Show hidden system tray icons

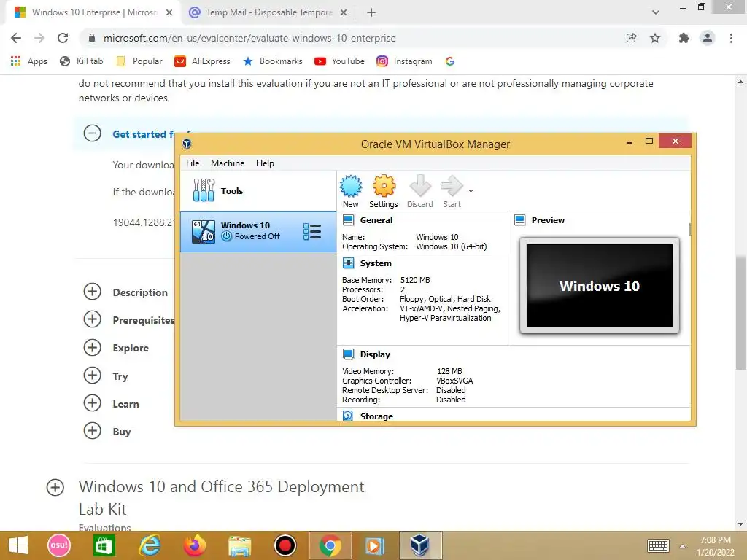coord(683,546)
